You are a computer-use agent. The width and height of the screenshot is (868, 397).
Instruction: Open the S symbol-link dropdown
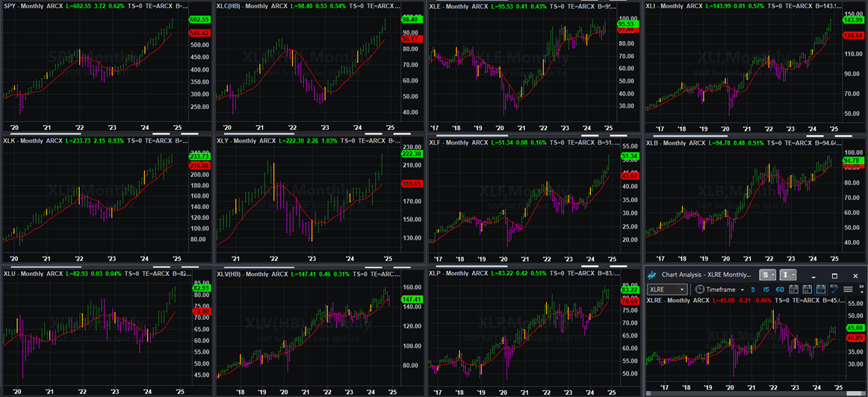(767, 275)
